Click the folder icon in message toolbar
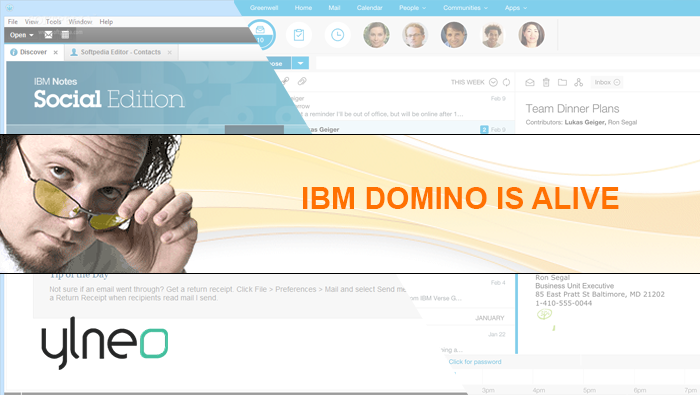Image resolution: width=700 pixels, height=395 pixels. click(562, 82)
